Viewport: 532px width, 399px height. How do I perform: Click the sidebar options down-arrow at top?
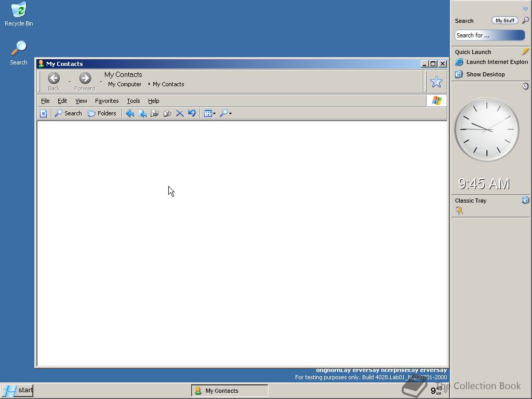[x=525, y=9]
